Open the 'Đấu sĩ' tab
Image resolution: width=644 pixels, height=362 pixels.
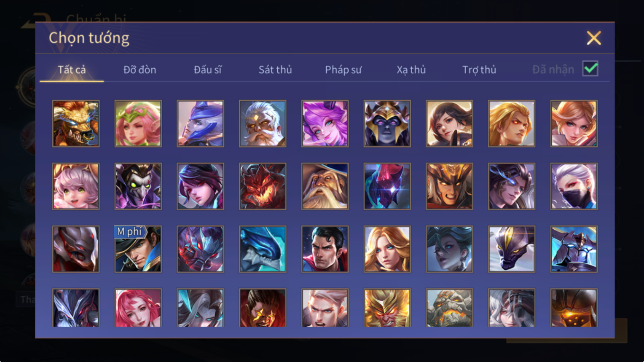point(207,70)
